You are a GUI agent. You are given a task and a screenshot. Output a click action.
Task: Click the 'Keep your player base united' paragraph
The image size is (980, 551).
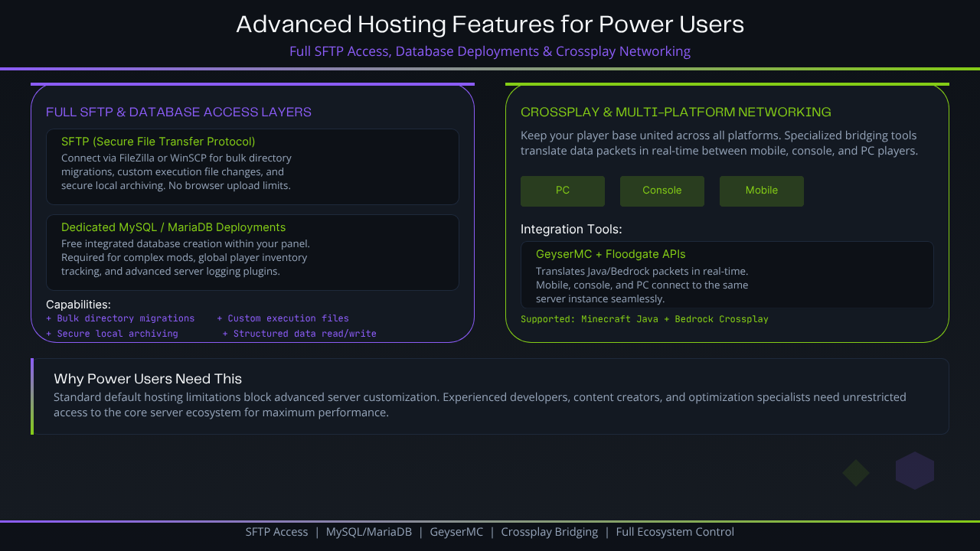pyautogui.click(x=719, y=143)
